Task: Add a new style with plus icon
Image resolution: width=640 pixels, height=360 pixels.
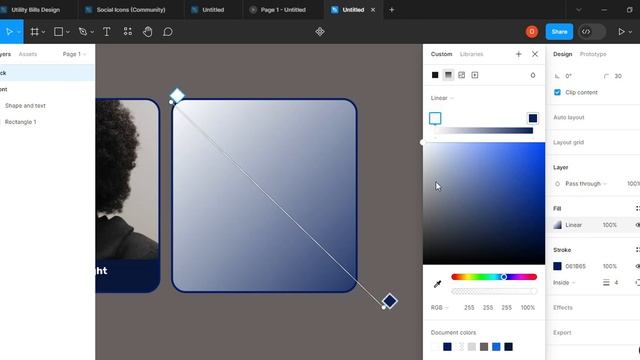Action: (518, 54)
